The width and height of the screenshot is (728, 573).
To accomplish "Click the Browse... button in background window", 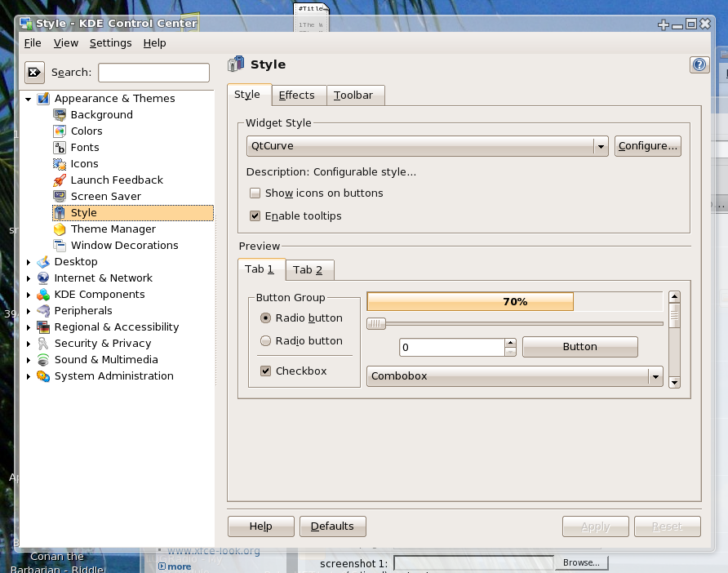I will [x=582, y=562].
